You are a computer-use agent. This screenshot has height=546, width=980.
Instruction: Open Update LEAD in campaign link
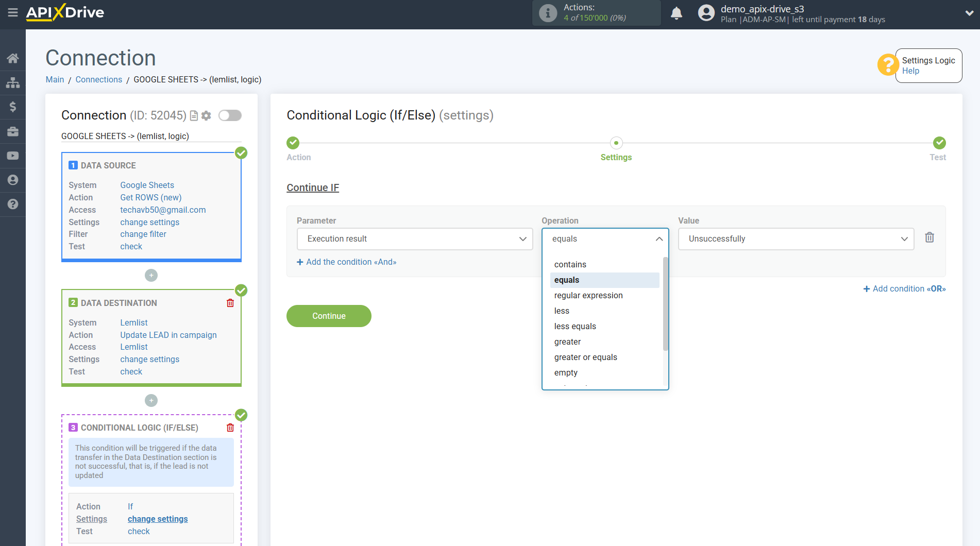(168, 335)
